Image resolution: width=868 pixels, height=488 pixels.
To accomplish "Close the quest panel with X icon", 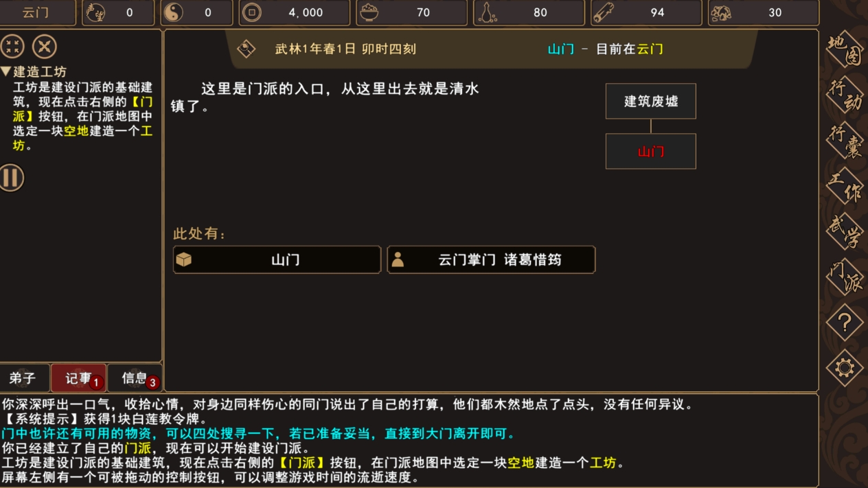I will click(45, 47).
